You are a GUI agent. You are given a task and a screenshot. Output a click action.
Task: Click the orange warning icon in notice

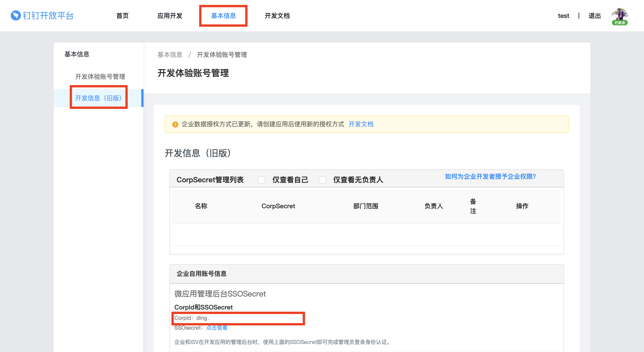coord(175,124)
